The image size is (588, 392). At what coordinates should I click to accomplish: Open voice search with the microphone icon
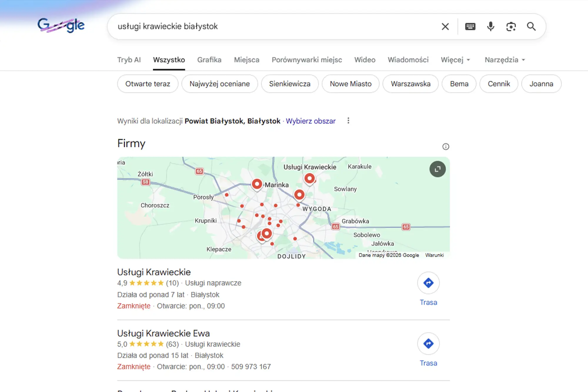pyautogui.click(x=490, y=26)
